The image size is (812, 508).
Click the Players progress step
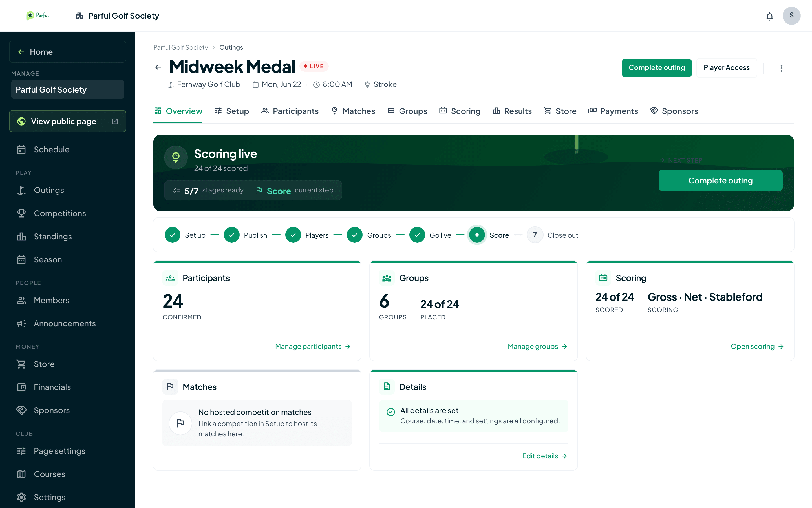[x=307, y=235]
